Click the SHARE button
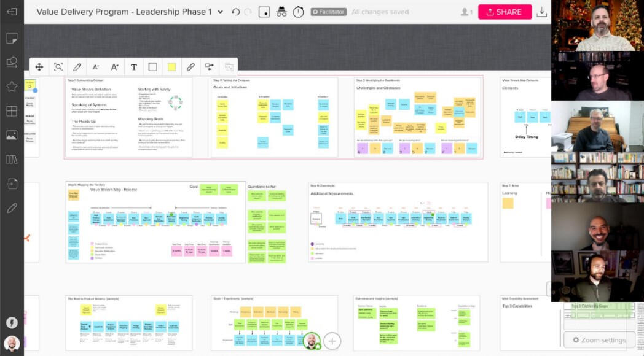644x356 pixels. tap(504, 12)
